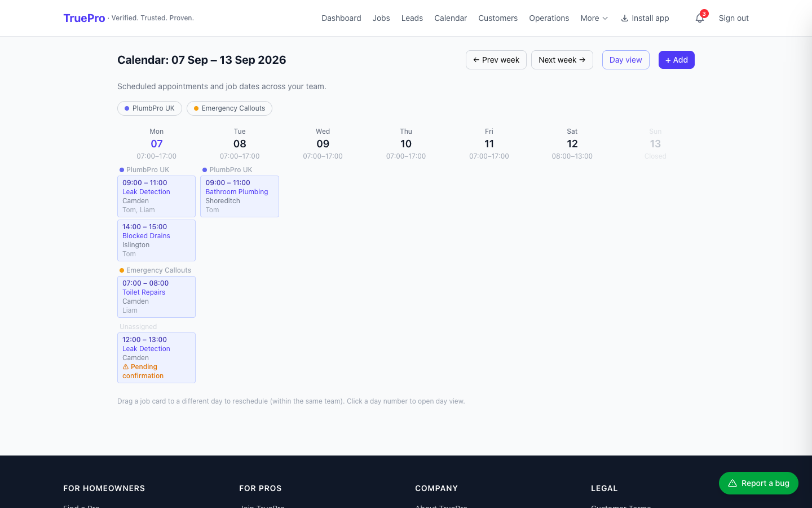Open the Toilet Repairs Camden job card
Screen dimensions: 812x508
tap(156, 297)
